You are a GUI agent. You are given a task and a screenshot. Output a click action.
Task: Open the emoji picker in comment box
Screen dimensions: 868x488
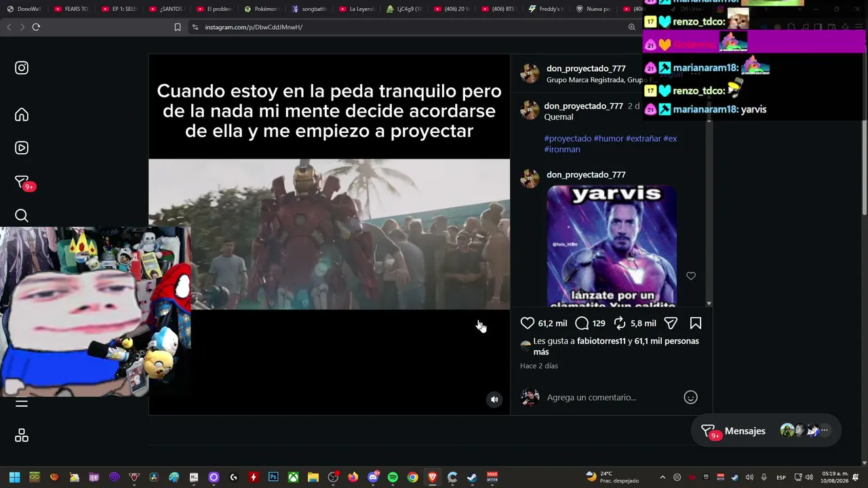(691, 397)
